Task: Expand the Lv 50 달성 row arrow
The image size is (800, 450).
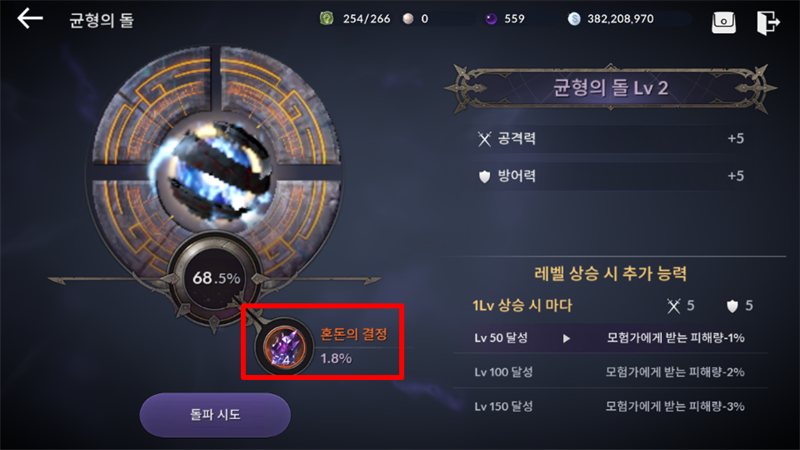Action: click(x=566, y=338)
